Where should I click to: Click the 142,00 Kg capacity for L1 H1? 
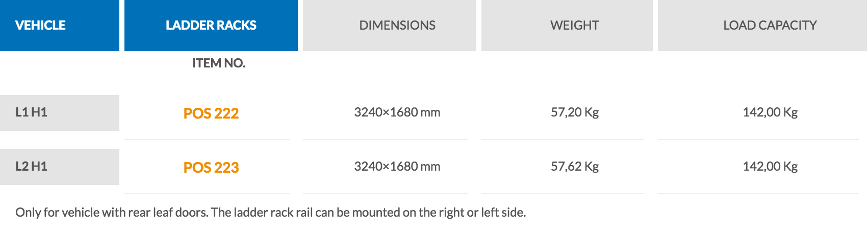click(x=770, y=112)
